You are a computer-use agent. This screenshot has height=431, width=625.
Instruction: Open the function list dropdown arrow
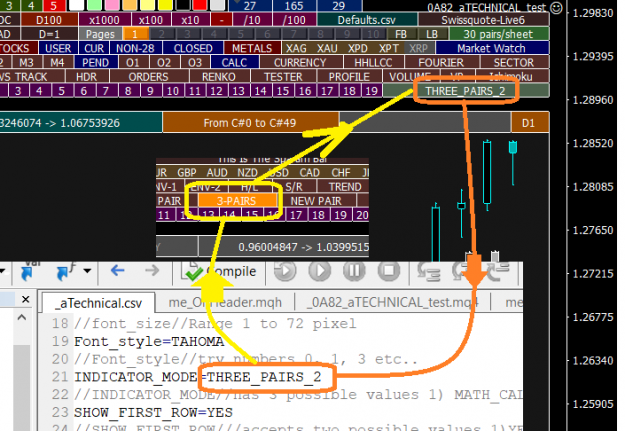click(x=87, y=271)
